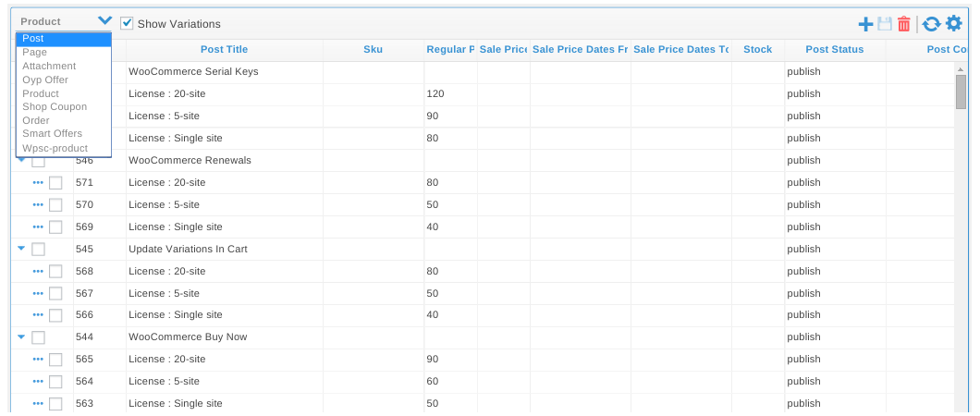This screenshot has width=980, height=416.
Task: Open the settings gear icon
Action: click(953, 24)
